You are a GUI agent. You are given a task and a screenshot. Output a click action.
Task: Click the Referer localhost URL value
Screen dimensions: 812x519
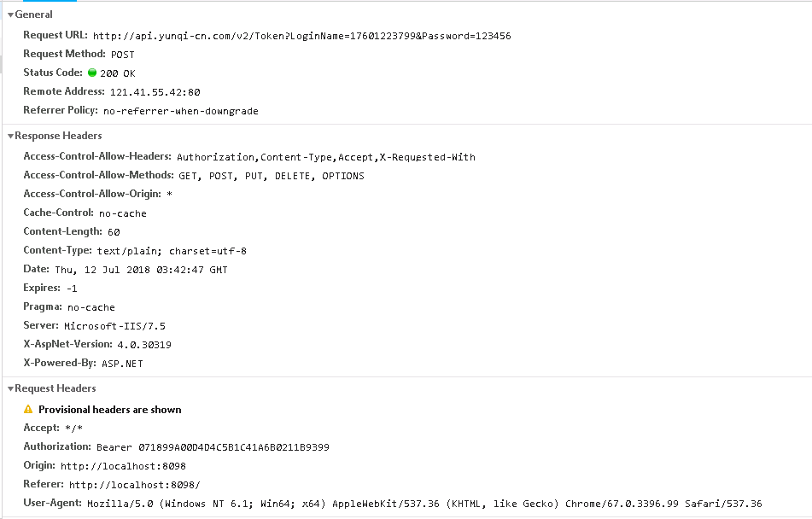coord(135,485)
